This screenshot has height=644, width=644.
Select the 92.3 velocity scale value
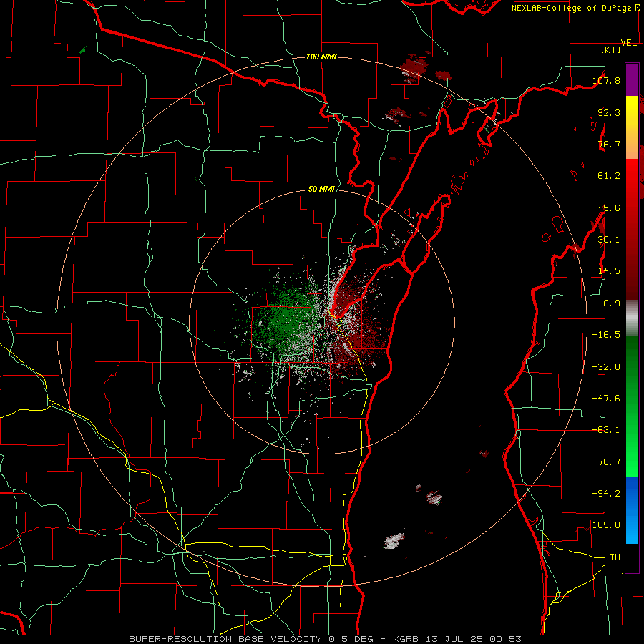click(x=609, y=112)
